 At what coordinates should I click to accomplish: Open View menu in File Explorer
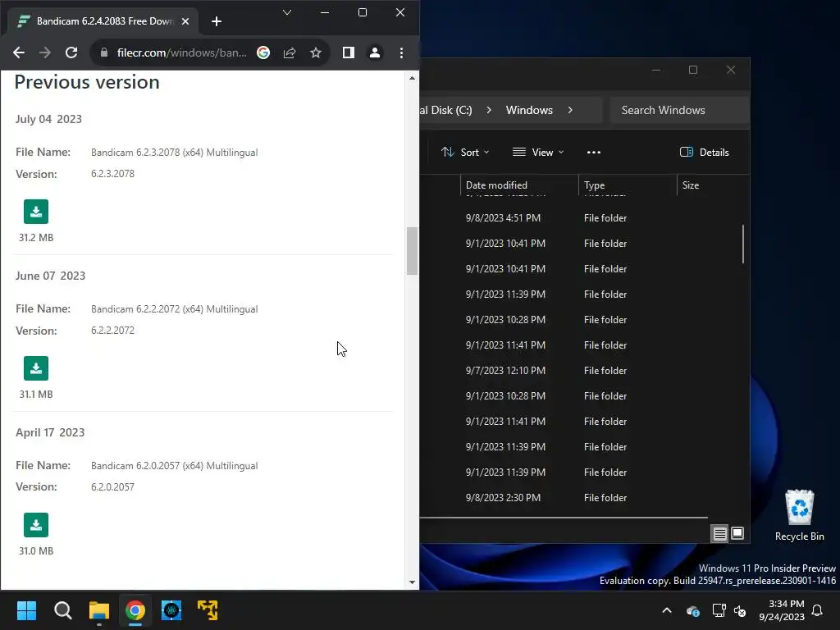click(x=538, y=152)
